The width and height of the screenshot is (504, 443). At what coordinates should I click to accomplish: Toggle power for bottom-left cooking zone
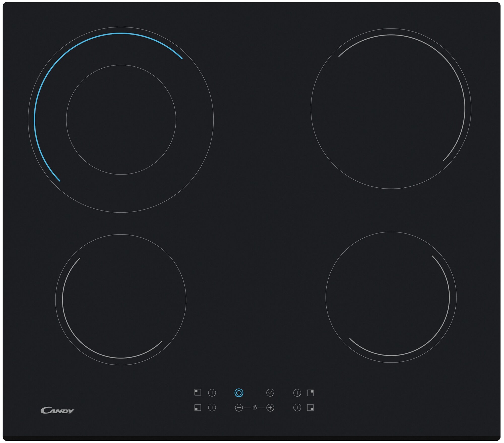pos(212,408)
